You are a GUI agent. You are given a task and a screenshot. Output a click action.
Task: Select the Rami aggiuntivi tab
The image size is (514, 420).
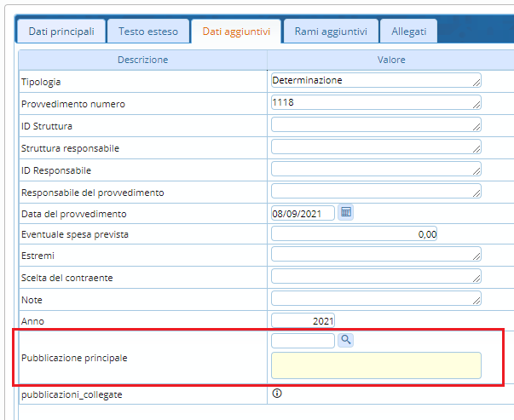pos(331,32)
